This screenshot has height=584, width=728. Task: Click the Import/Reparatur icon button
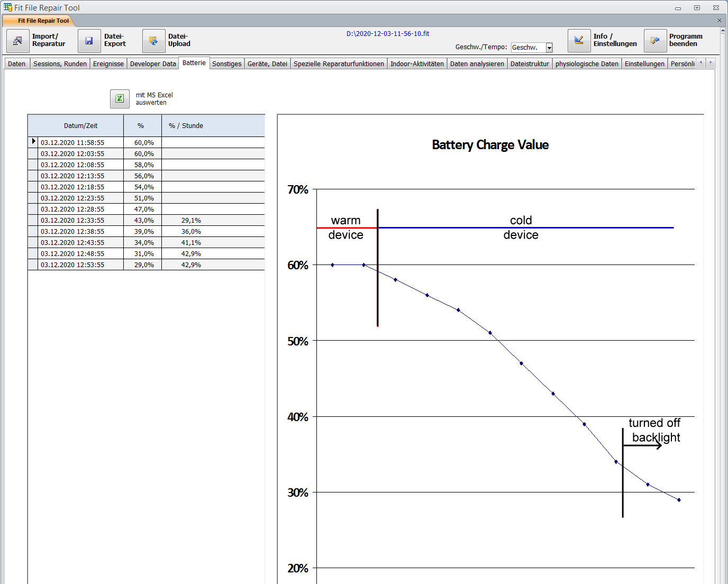[x=18, y=41]
